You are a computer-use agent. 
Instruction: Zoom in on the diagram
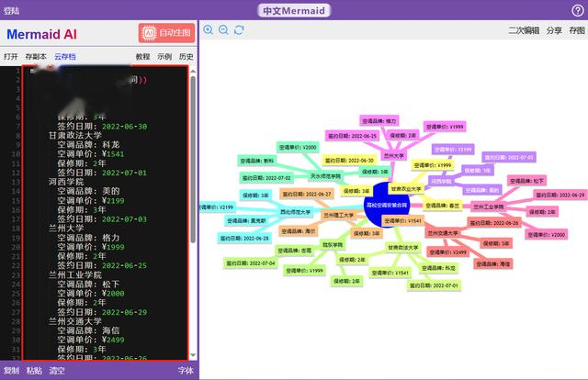point(209,30)
